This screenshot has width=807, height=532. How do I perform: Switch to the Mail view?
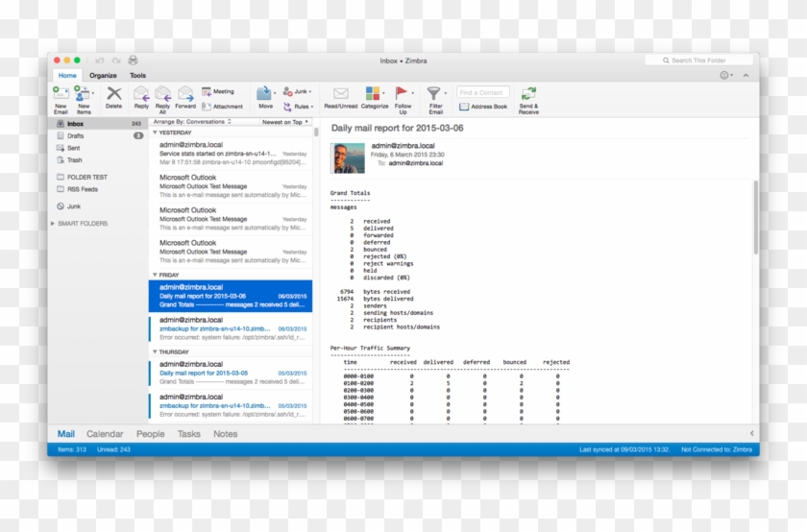click(x=66, y=434)
